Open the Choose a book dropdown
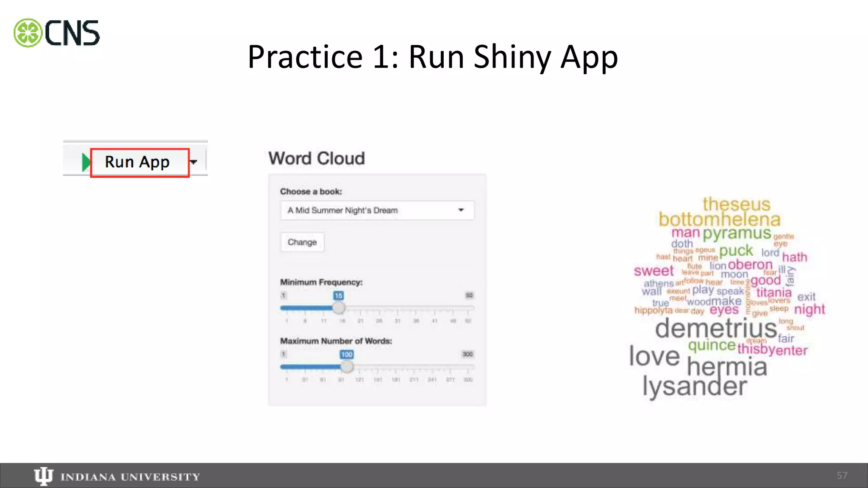Viewport: 868px width, 488px height. pyautogui.click(x=377, y=210)
